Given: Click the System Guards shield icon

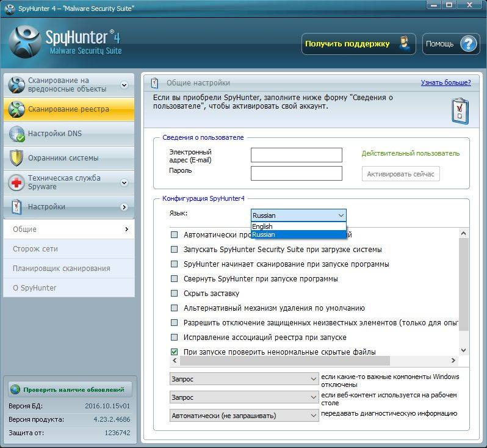Looking at the screenshot, I should [x=16, y=158].
